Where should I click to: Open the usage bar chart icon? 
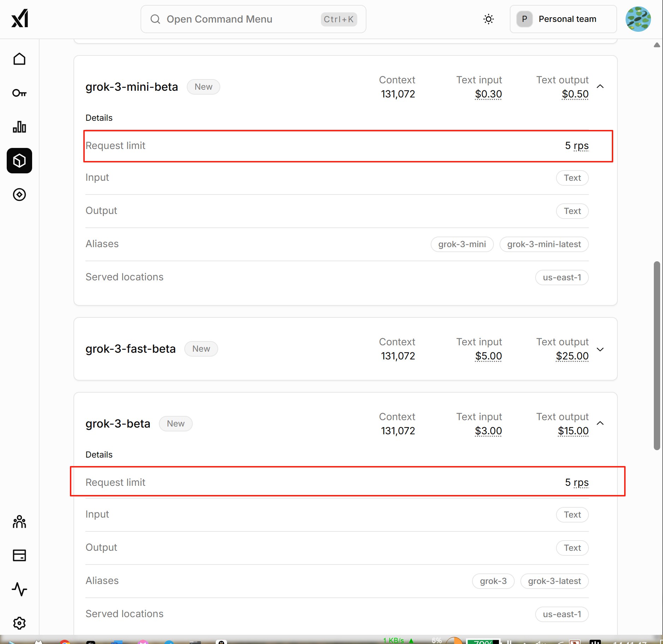(x=19, y=127)
